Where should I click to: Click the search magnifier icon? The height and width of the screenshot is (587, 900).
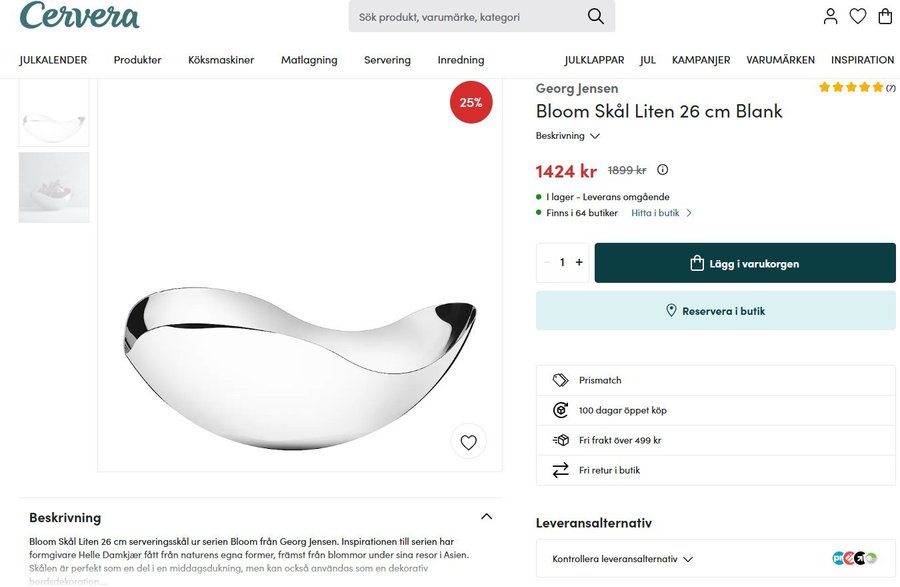pos(595,16)
